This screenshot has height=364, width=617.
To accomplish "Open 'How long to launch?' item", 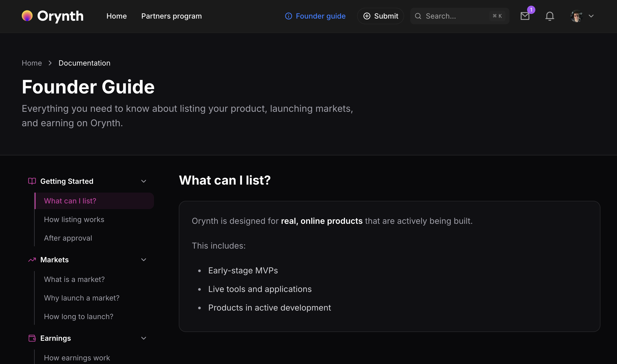I will (79, 316).
